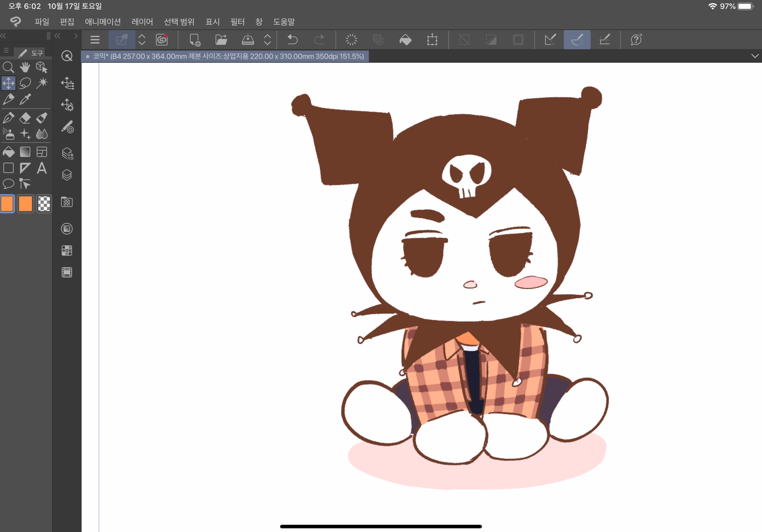
Task: Open the 애니메이션 menu
Action: tap(102, 22)
